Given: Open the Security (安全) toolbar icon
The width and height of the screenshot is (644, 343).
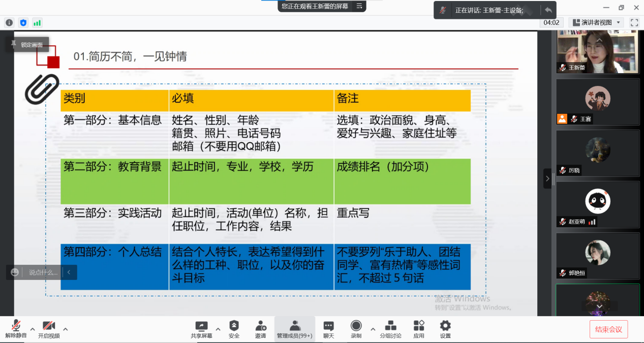Looking at the screenshot, I should coord(234,329).
